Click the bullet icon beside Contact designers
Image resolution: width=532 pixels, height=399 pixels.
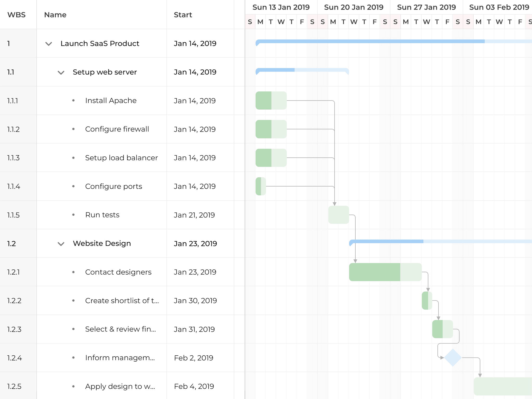pos(74,272)
